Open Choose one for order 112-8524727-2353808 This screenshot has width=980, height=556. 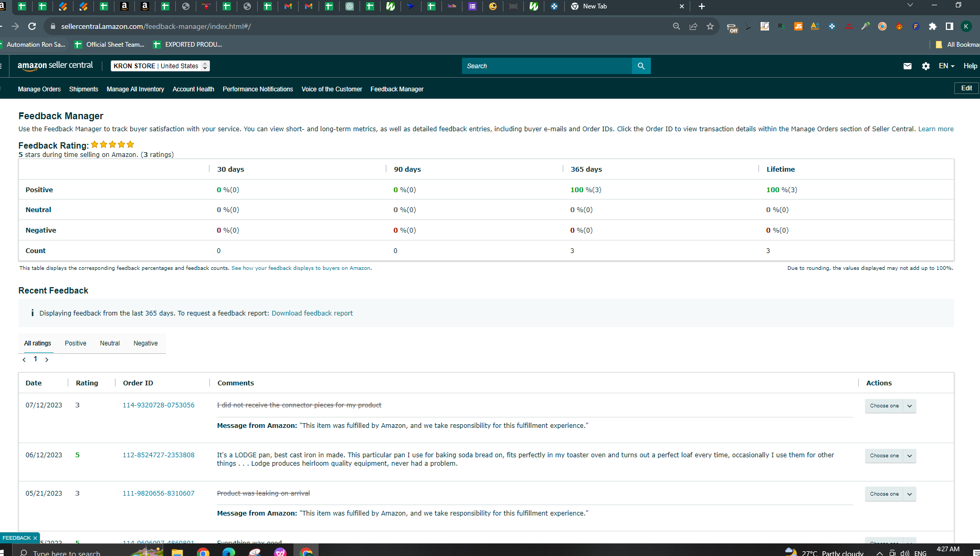pyautogui.click(x=890, y=456)
